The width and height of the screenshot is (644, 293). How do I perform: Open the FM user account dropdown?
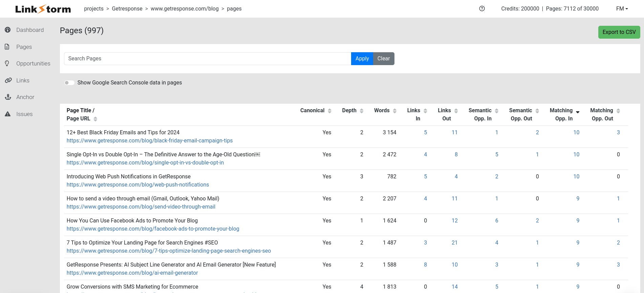coord(622,9)
